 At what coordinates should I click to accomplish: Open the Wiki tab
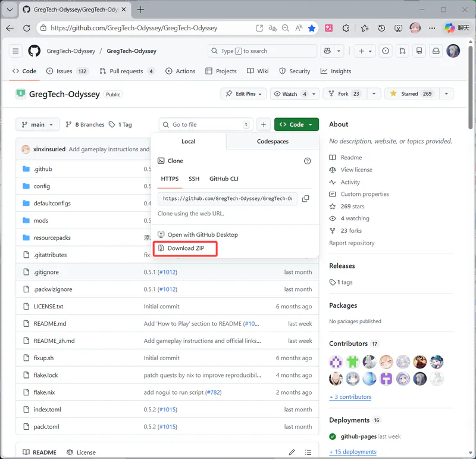point(258,71)
